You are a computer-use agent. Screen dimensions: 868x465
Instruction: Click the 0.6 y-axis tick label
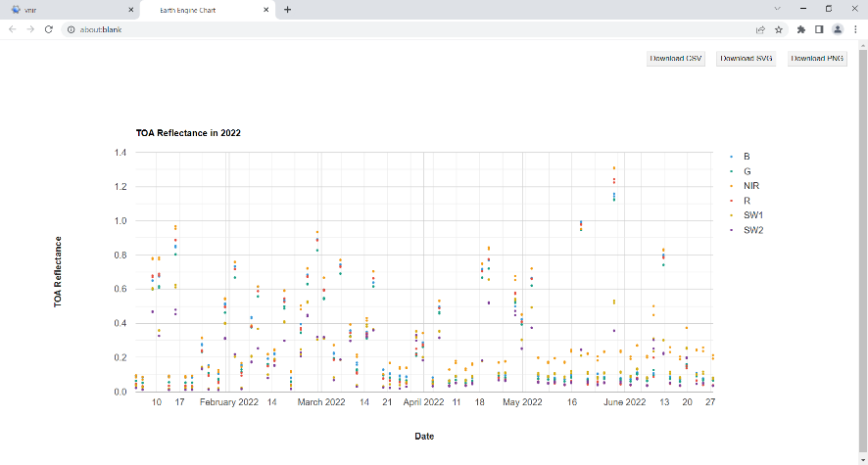click(x=121, y=289)
